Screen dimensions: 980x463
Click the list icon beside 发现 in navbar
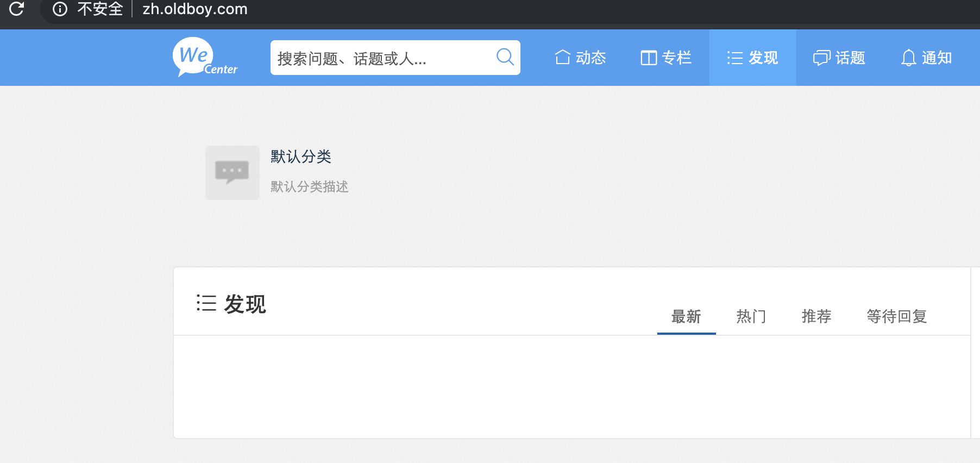click(x=734, y=58)
